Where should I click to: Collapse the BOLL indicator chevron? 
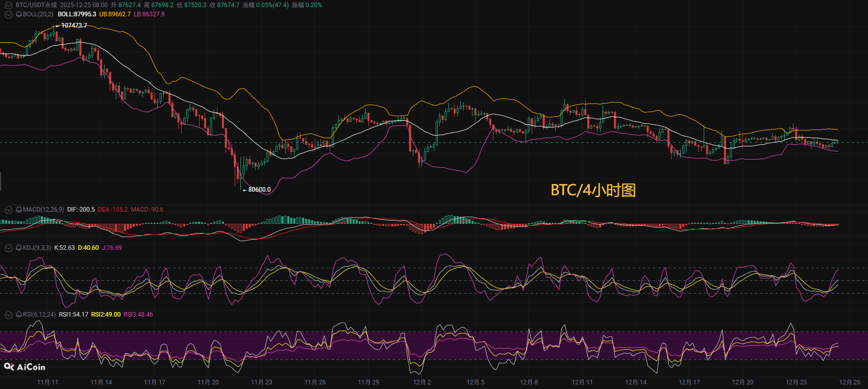point(9,14)
